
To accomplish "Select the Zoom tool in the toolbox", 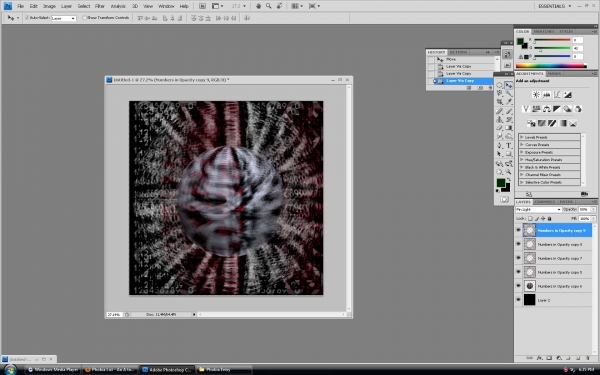I will [x=509, y=172].
